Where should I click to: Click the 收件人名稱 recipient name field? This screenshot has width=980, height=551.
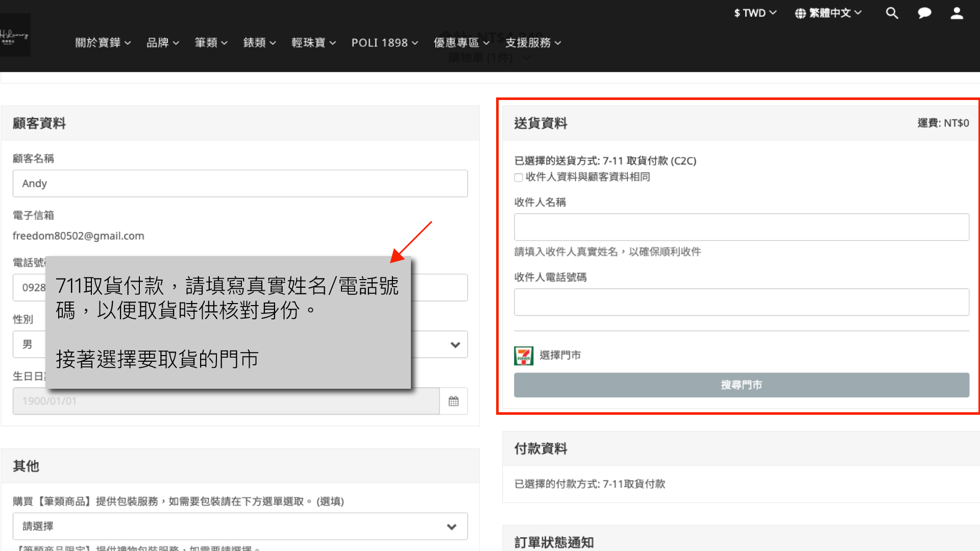coord(741,228)
